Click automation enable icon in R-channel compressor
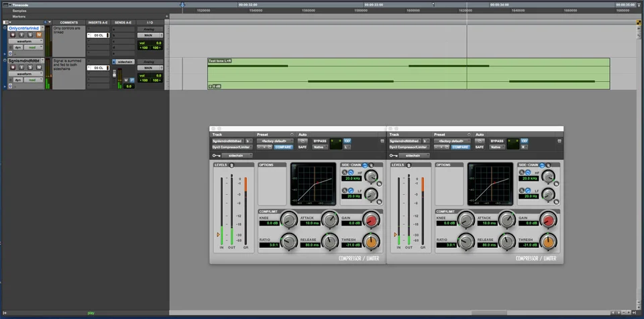 (480, 141)
